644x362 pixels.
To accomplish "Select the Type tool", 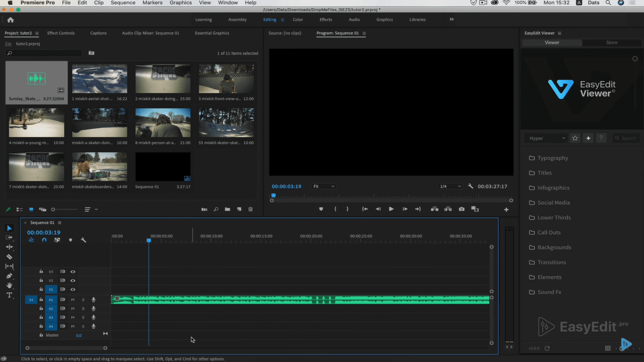I will pyautogui.click(x=9, y=295).
